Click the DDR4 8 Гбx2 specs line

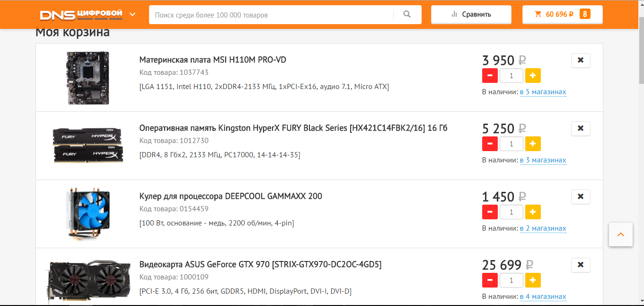coord(220,155)
